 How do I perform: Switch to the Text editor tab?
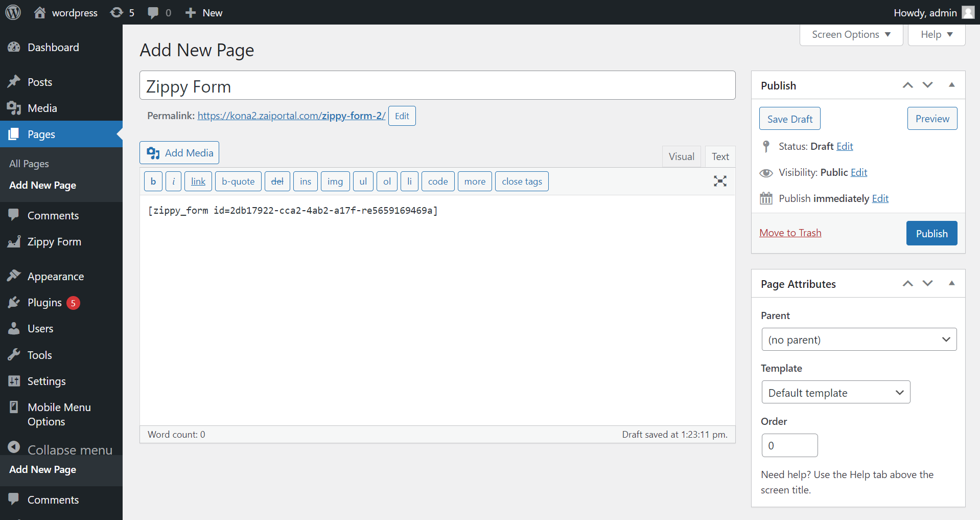(719, 156)
